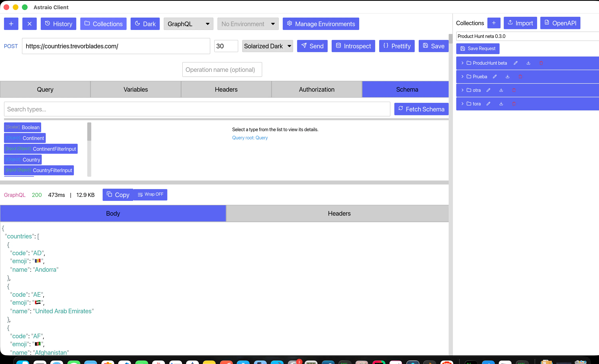Download the ProducHunt beta collection
Viewport: 599px width, 364px height.
(528, 63)
